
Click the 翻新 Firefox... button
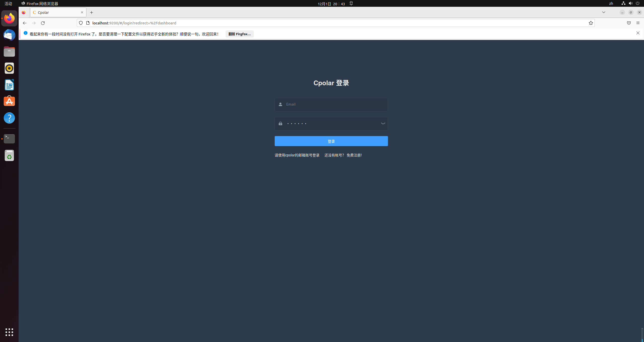coord(239,34)
